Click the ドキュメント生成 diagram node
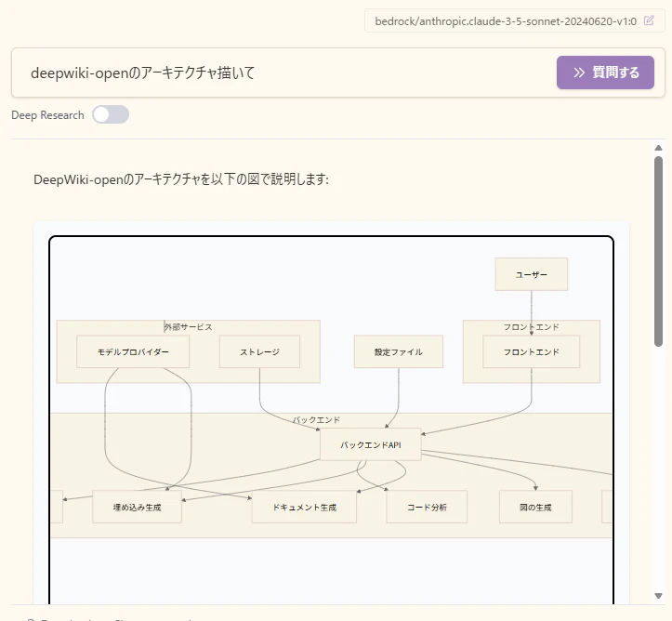 click(304, 507)
